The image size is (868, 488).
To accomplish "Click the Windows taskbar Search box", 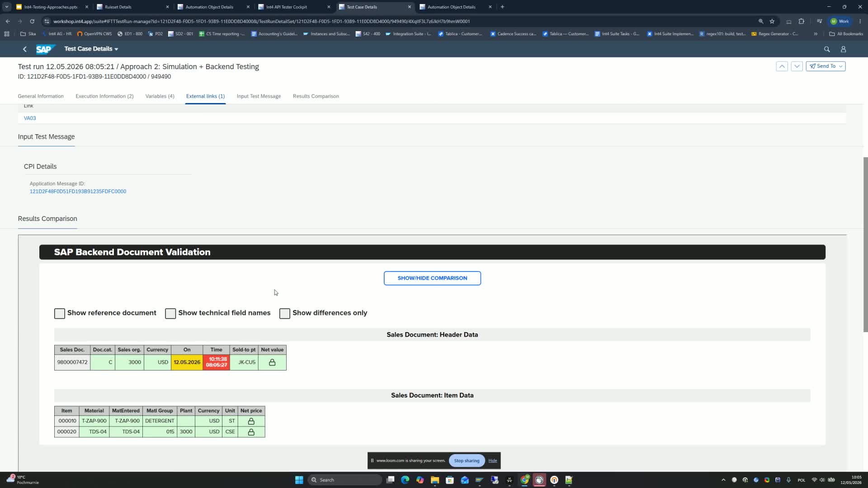I will [x=345, y=480].
